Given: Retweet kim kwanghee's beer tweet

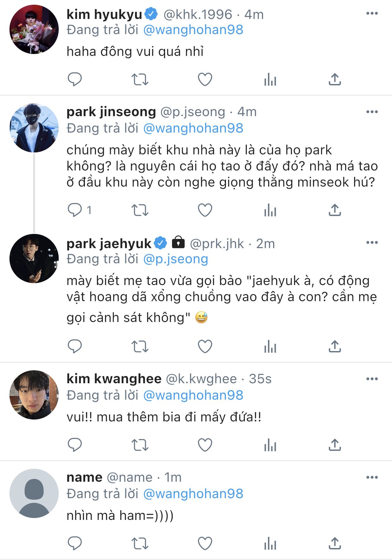Looking at the screenshot, I should [x=140, y=445].
